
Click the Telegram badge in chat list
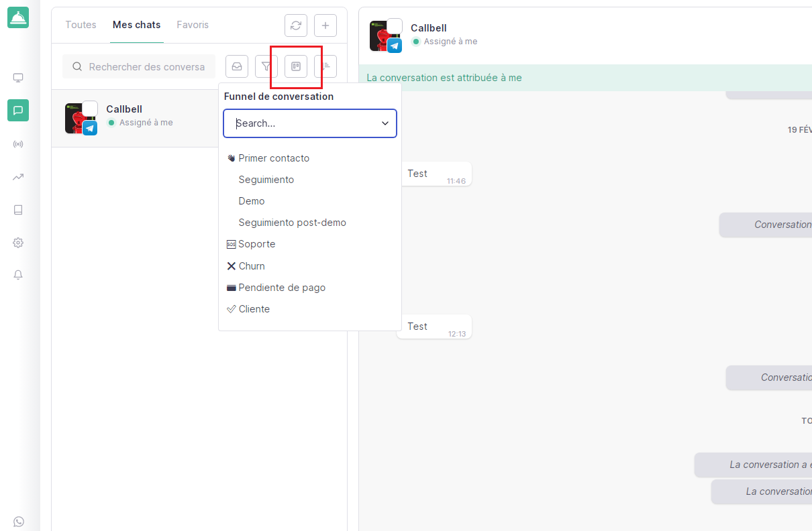click(x=90, y=127)
